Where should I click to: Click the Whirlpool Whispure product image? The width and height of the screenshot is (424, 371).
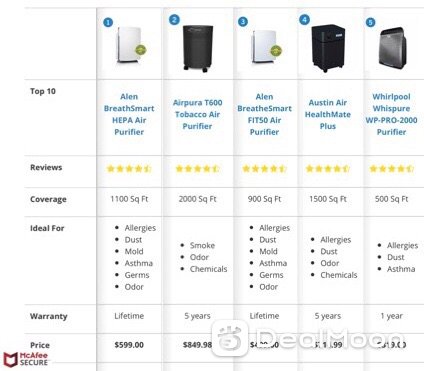[393, 49]
